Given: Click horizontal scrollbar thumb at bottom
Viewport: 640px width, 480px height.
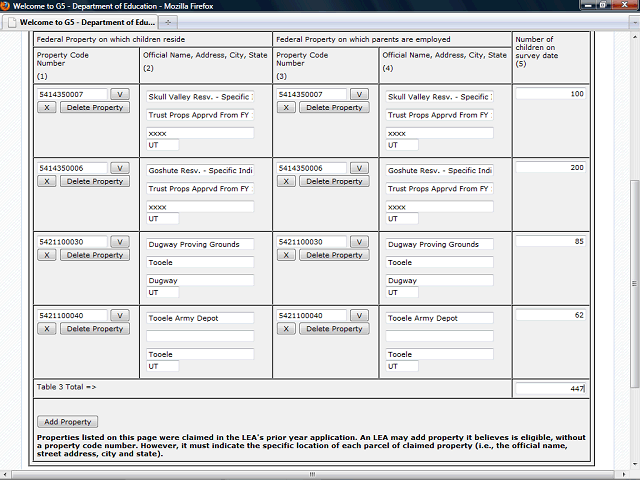Looking at the screenshot, I should (313, 474).
